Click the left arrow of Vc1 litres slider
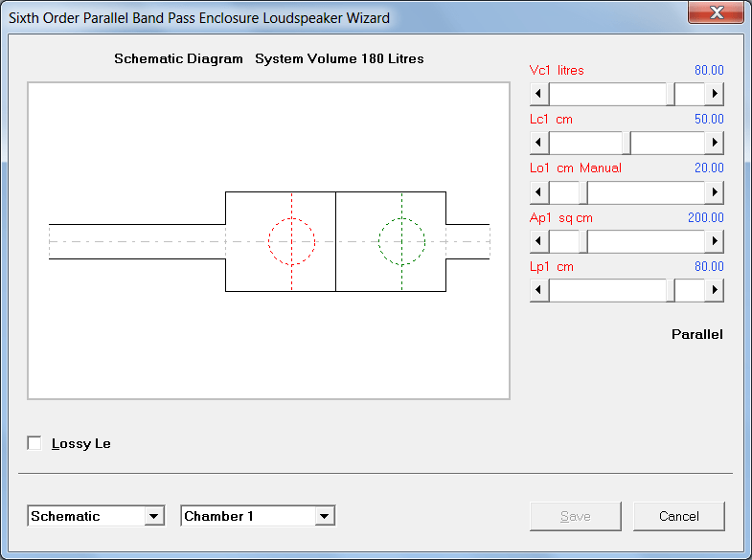 tap(539, 94)
